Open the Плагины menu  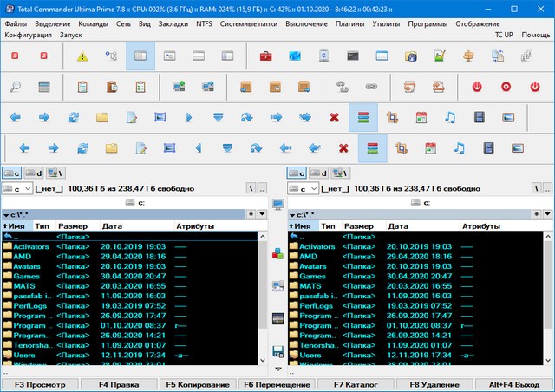[x=350, y=23]
